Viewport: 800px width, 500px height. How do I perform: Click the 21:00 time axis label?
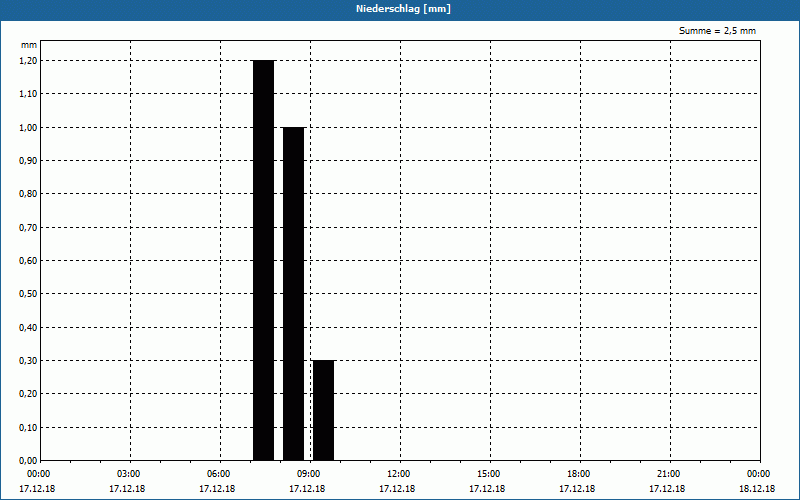(x=670, y=474)
